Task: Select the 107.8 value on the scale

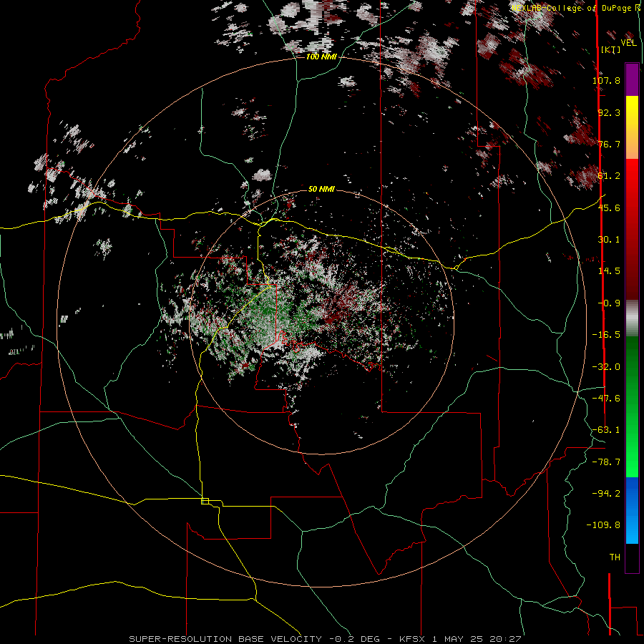Action: (x=606, y=80)
